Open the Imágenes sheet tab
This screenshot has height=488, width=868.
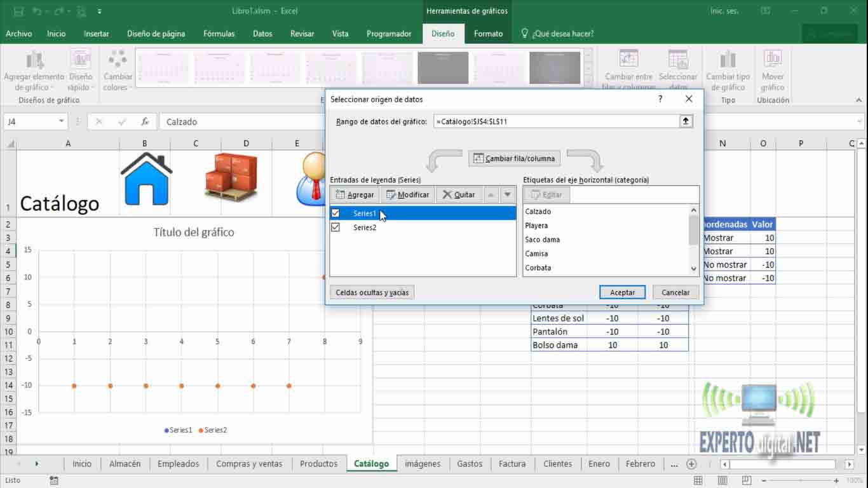coord(423,464)
